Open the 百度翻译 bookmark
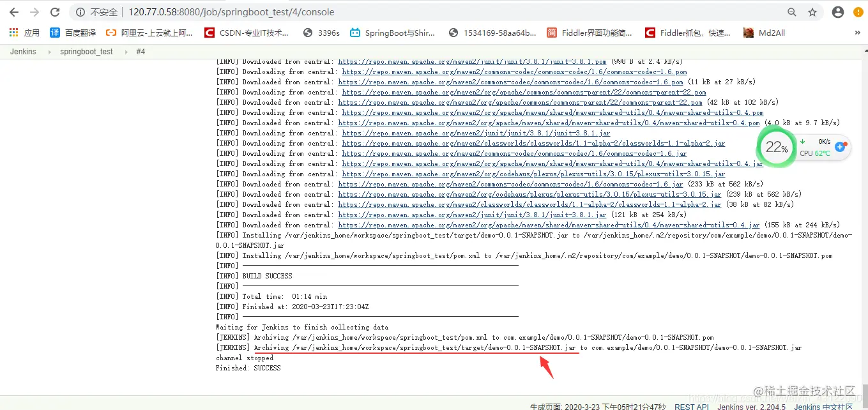 [72, 33]
